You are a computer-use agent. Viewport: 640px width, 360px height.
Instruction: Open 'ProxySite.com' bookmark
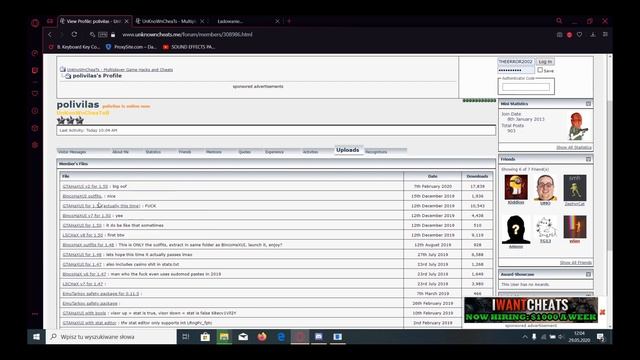pos(131,47)
